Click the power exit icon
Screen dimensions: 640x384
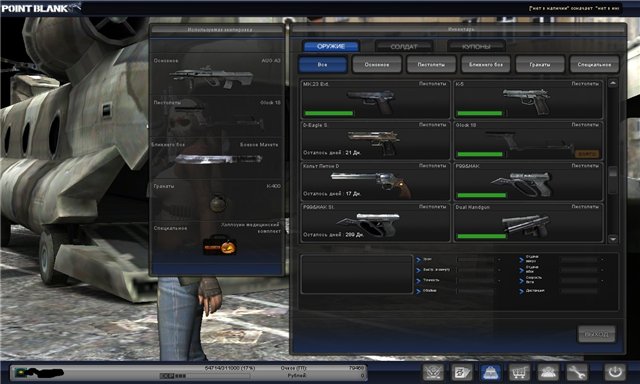tap(615, 372)
